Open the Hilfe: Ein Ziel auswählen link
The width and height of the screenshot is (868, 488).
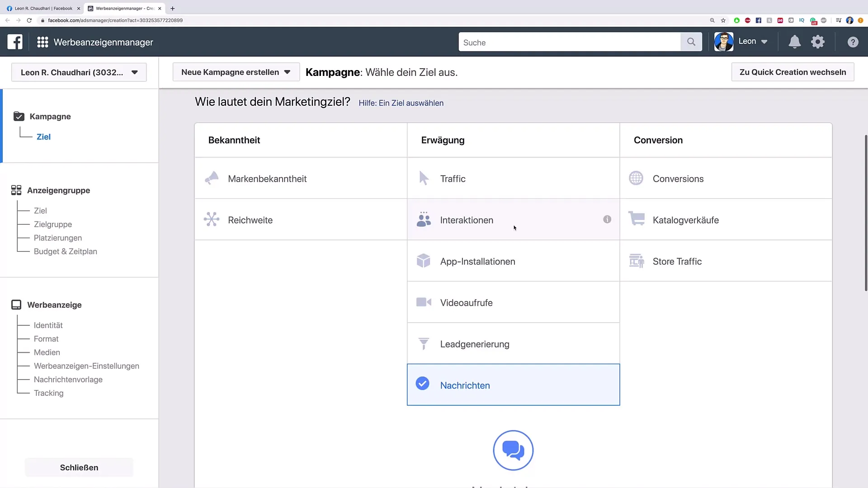[401, 103]
